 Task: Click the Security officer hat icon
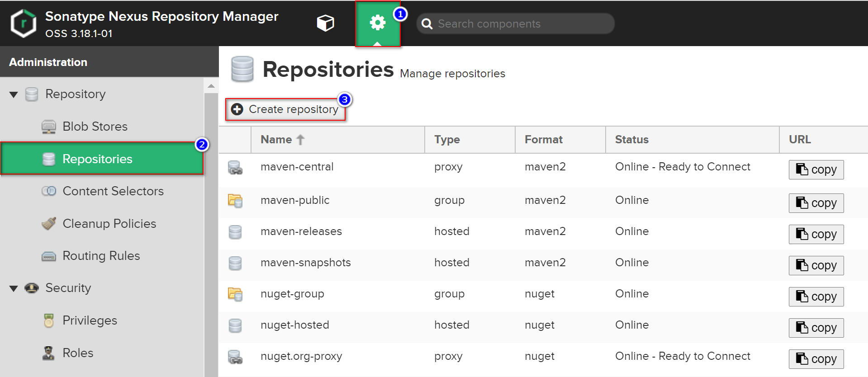pyautogui.click(x=32, y=288)
